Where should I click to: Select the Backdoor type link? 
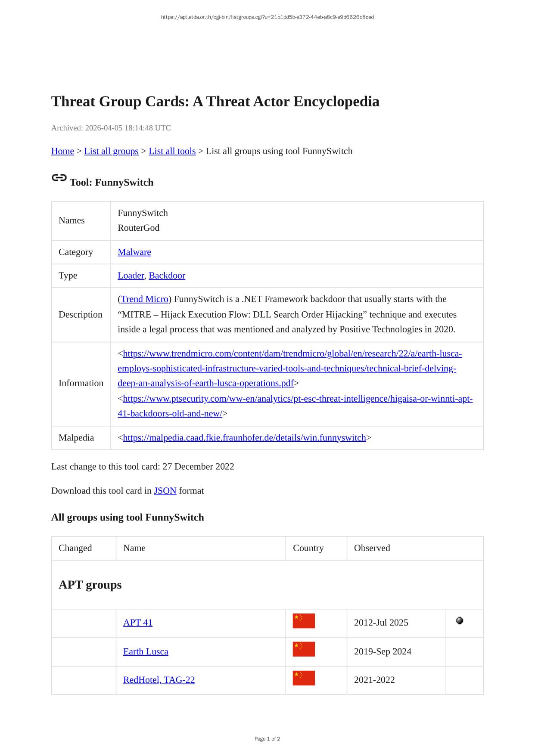(167, 276)
